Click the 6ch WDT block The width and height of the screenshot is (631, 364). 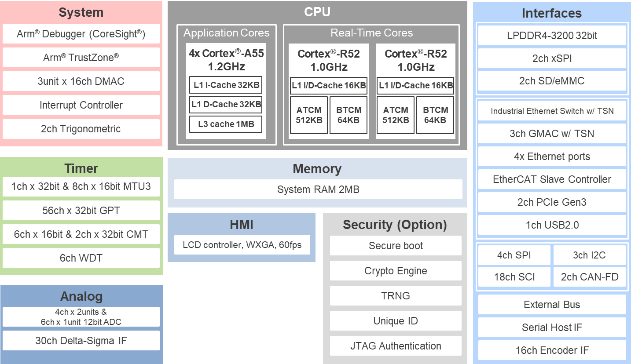coord(81,258)
